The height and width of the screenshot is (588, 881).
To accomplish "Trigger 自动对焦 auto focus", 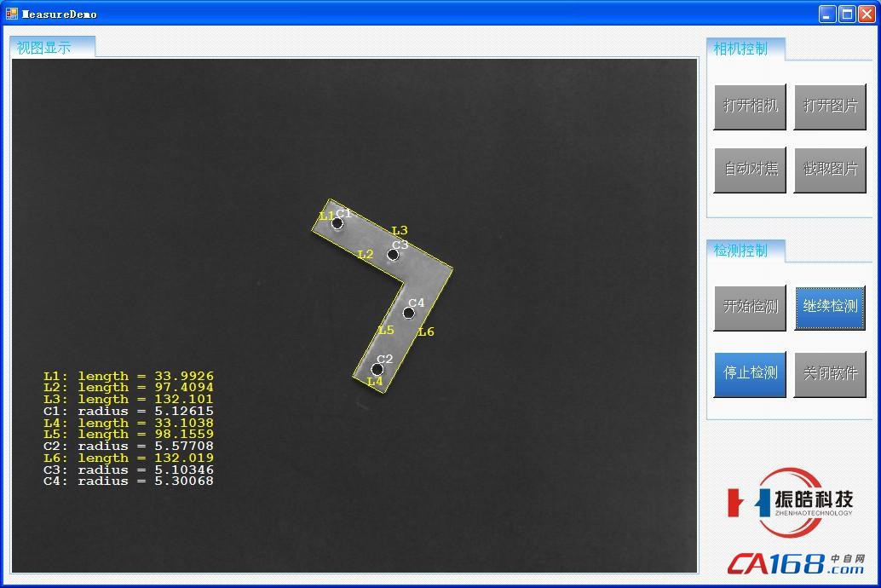I will click(x=750, y=170).
